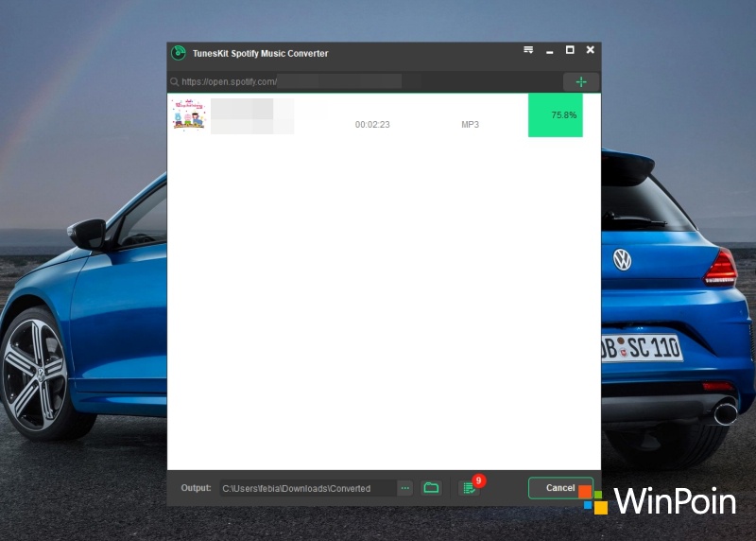Click the blurred track title text
This screenshot has height=541, width=756.
[x=251, y=115]
